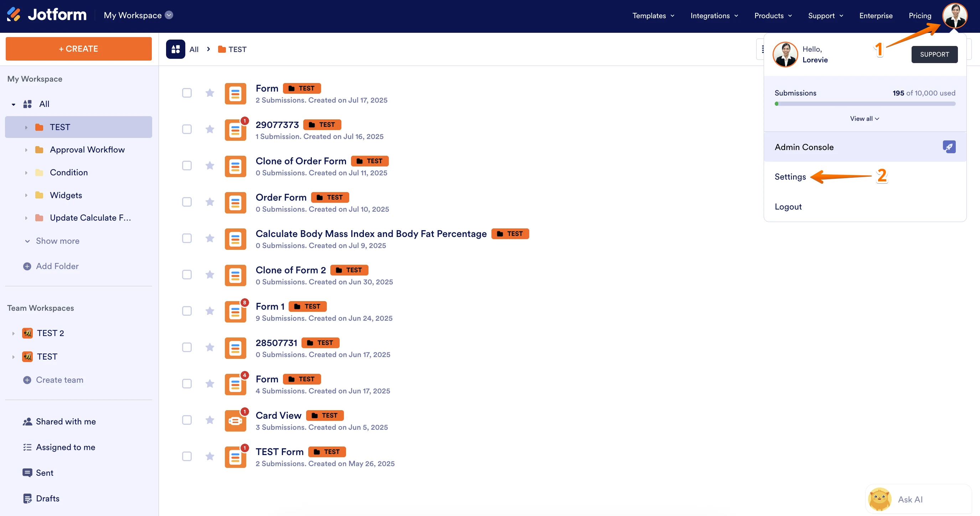Expand View all usage limits

[x=864, y=119]
